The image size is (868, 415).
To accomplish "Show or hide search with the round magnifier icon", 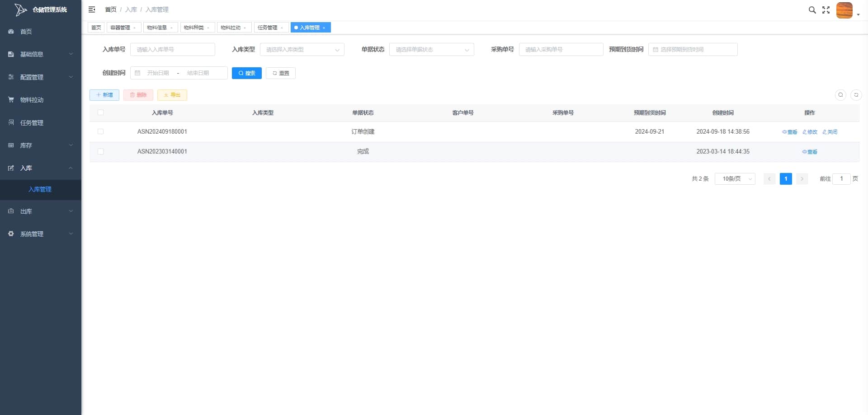I will click(x=840, y=95).
